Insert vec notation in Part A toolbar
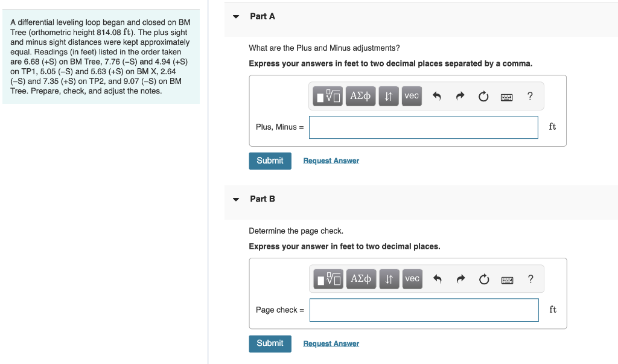The width and height of the screenshot is (618, 364). [x=412, y=96]
